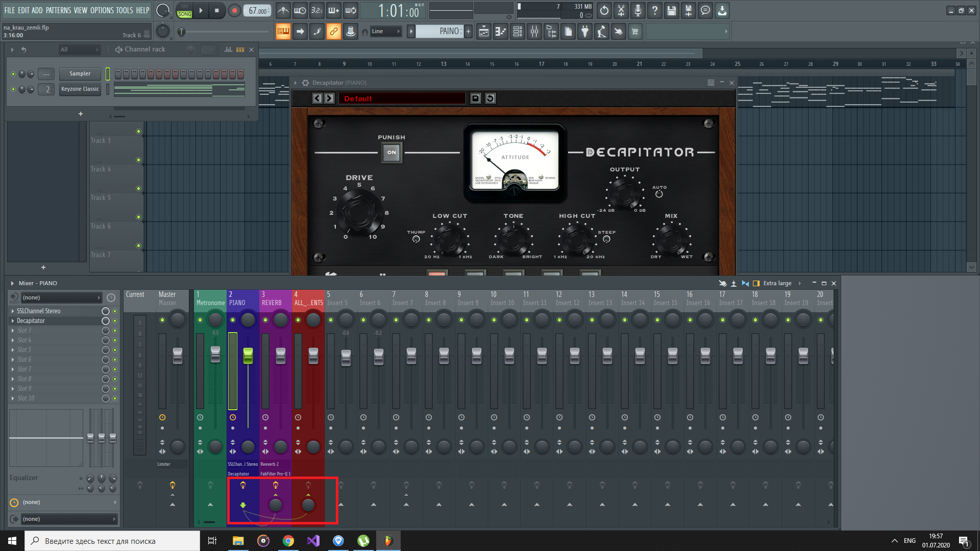Add a new channel with plus button
This screenshot has height=551, width=980.
click(x=81, y=114)
